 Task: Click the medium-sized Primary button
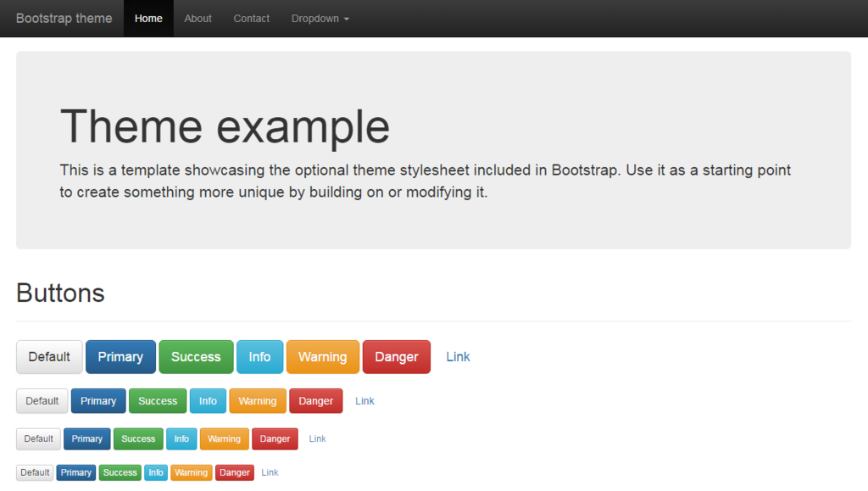98,401
